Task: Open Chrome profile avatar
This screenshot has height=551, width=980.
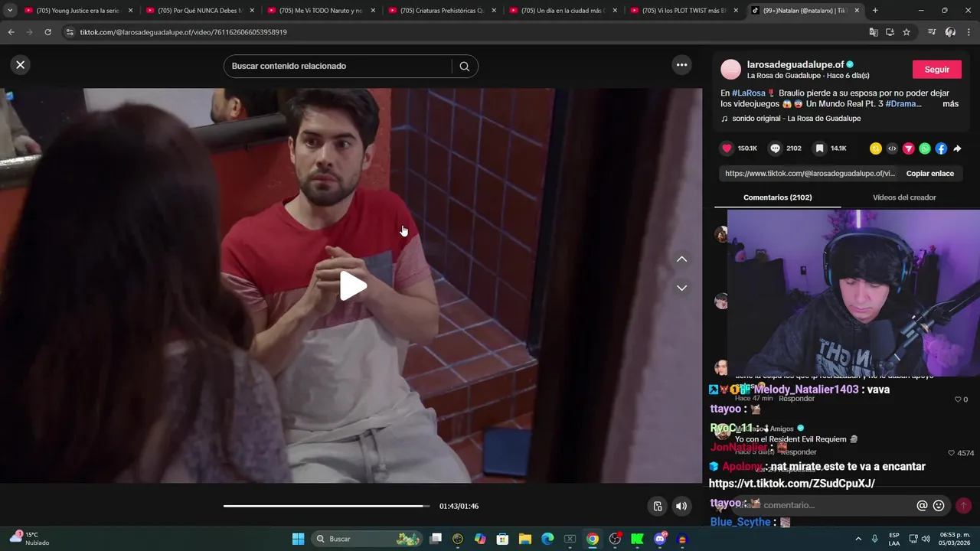Action: (x=950, y=32)
